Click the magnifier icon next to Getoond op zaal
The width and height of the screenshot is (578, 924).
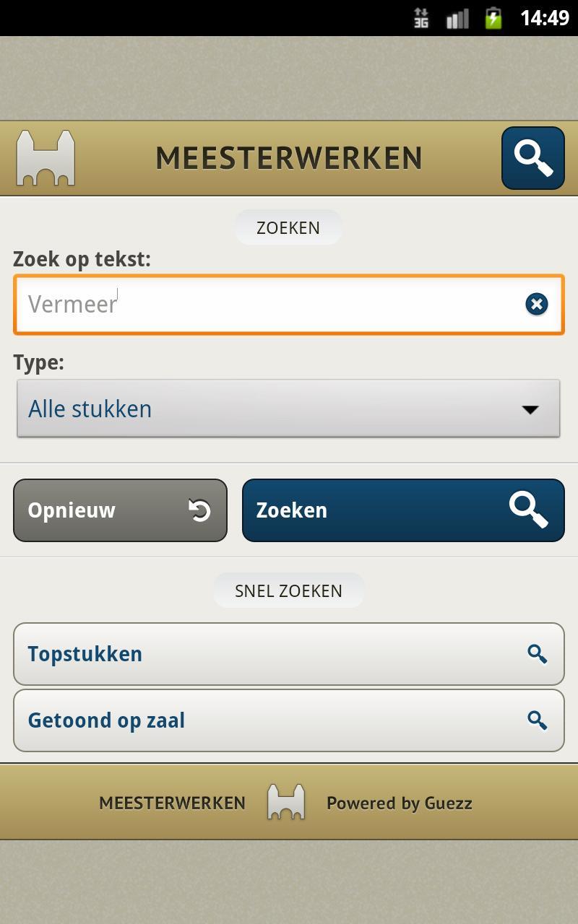[538, 720]
